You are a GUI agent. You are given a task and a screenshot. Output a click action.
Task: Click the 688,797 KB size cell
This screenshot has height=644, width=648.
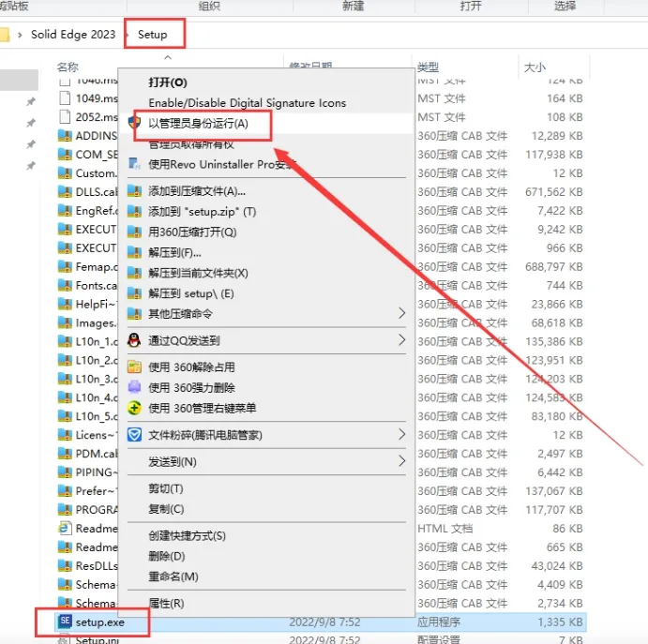coord(554,266)
